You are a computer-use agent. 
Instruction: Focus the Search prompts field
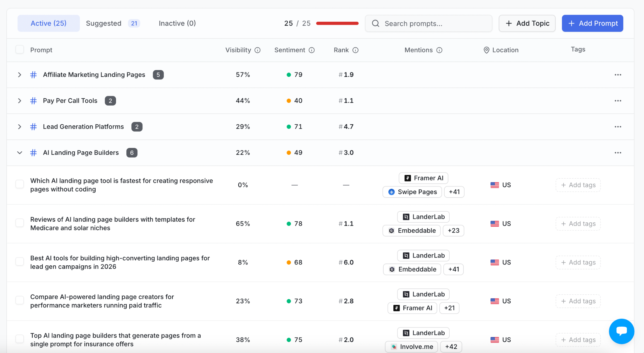429,24
